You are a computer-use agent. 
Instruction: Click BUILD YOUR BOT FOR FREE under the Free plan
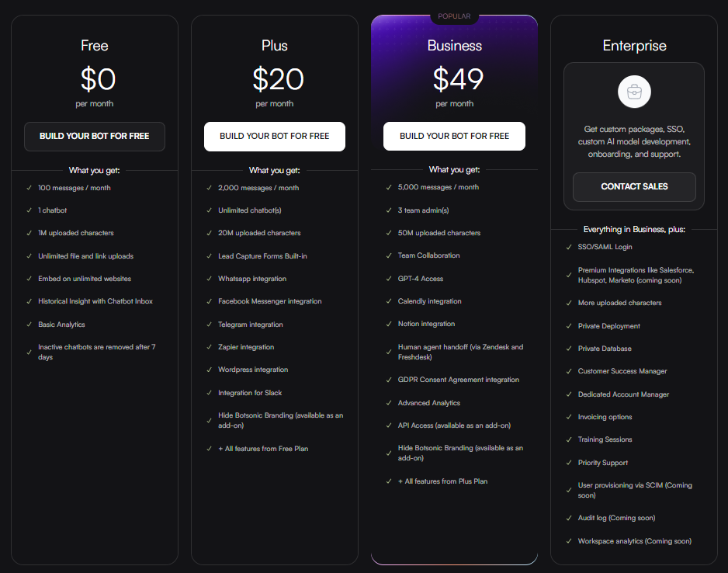coord(94,136)
